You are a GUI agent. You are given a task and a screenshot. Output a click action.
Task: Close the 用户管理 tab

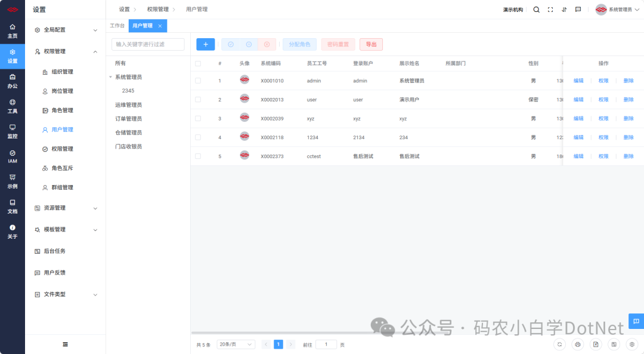[x=160, y=26]
